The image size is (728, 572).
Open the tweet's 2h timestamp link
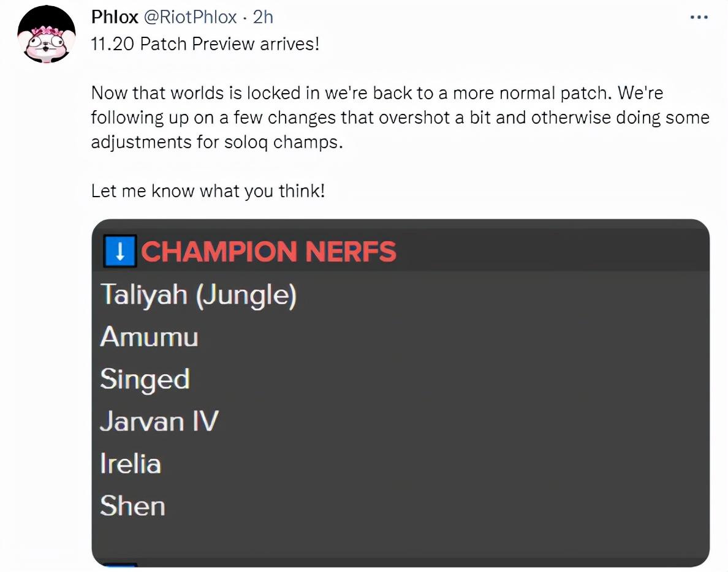pyautogui.click(x=263, y=17)
